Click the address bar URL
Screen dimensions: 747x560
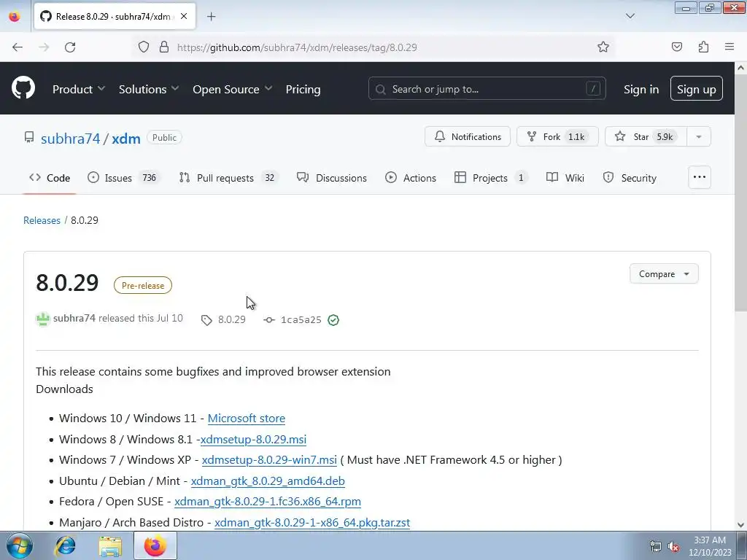click(297, 47)
